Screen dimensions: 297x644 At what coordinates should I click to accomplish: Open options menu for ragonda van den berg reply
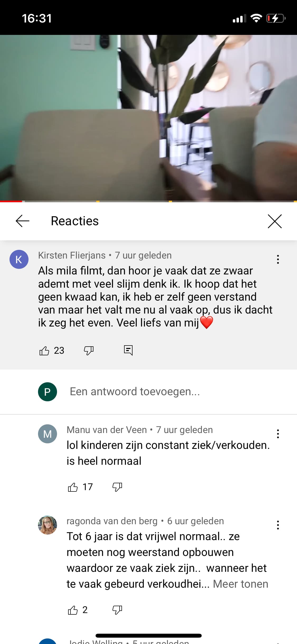(x=278, y=525)
